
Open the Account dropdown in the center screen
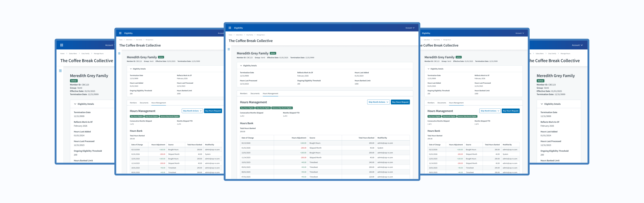[x=410, y=28]
